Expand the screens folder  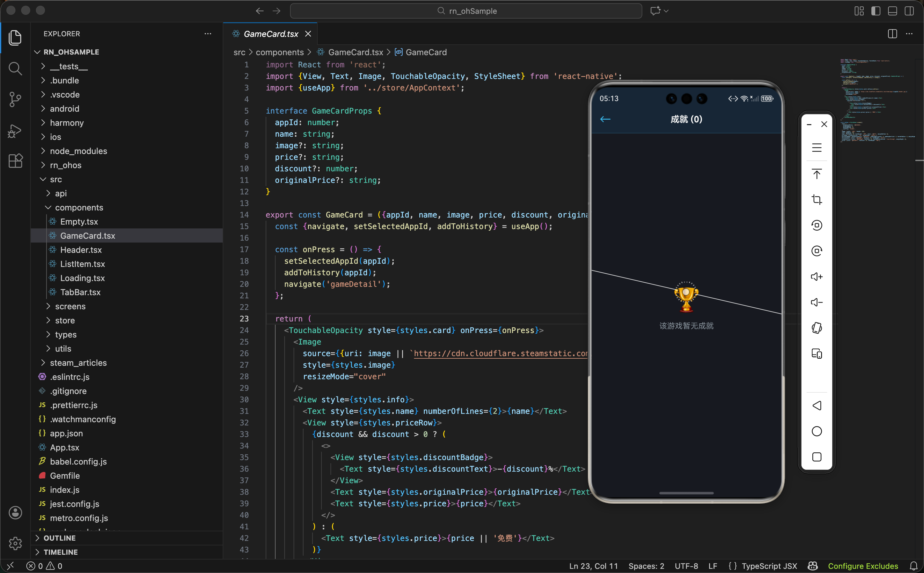pyautogui.click(x=70, y=306)
